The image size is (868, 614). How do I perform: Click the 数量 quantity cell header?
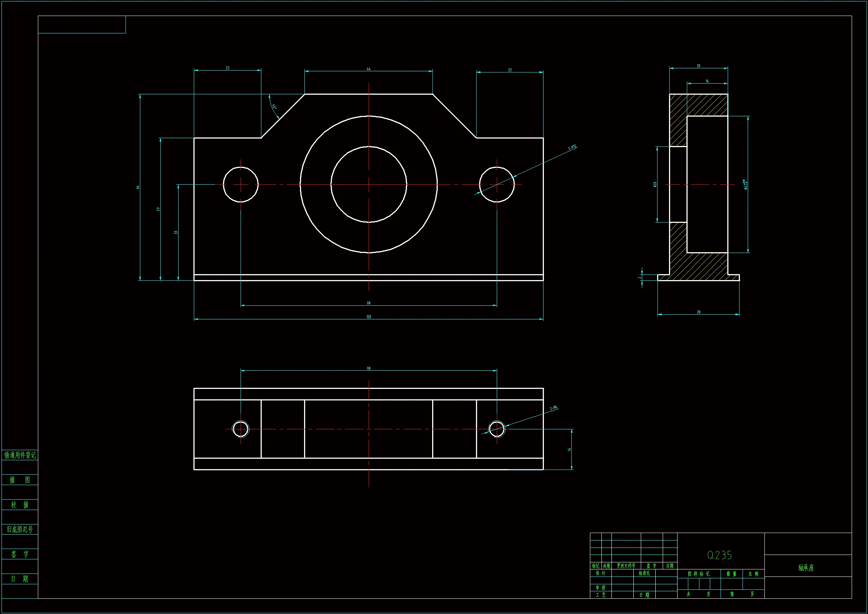(x=731, y=574)
